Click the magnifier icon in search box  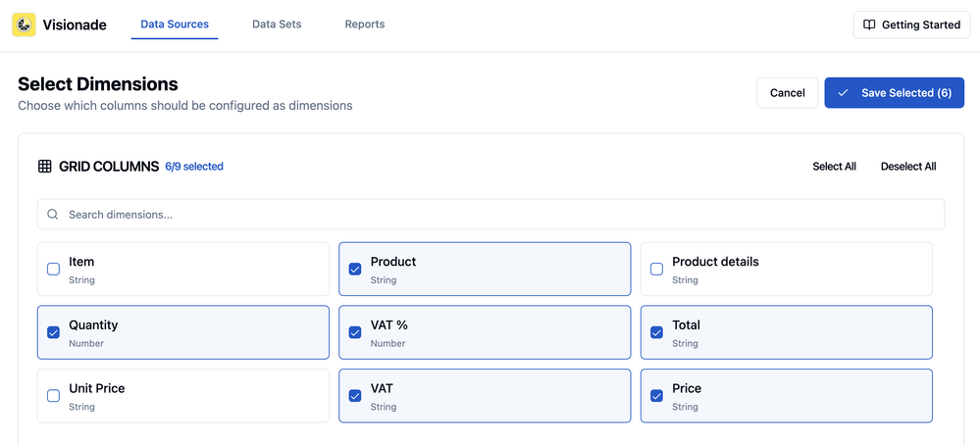pyautogui.click(x=53, y=215)
